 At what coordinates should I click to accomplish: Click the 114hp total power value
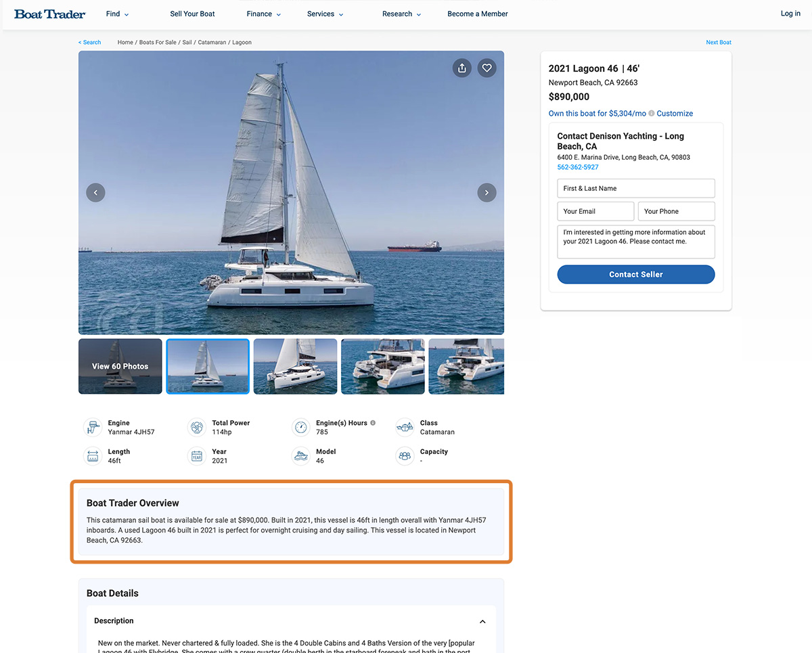coord(222,432)
